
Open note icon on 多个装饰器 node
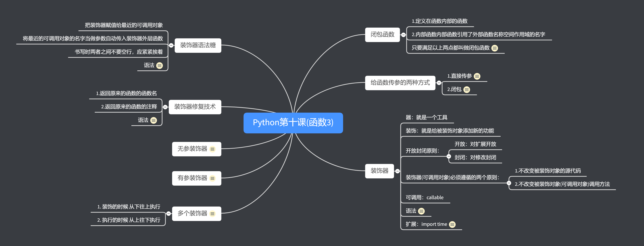pyautogui.click(x=212, y=214)
